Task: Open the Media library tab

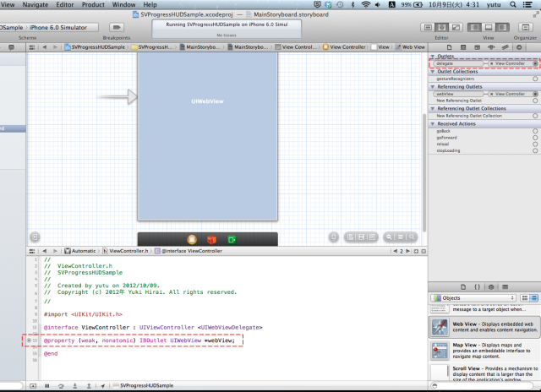Action: pyautogui.click(x=505, y=287)
